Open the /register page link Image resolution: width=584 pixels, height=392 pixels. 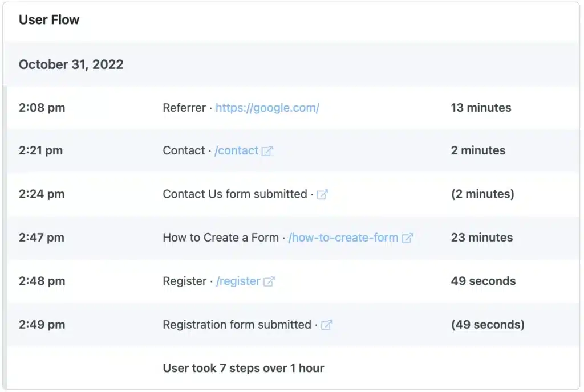238,281
